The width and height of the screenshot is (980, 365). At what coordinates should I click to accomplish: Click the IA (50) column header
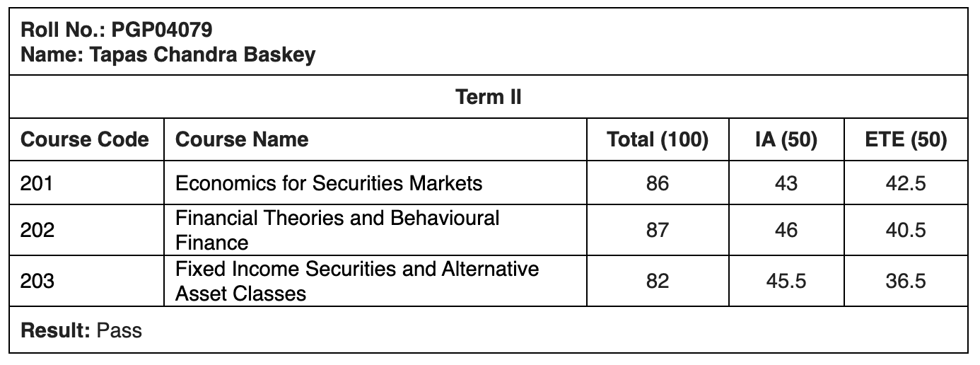point(786,139)
